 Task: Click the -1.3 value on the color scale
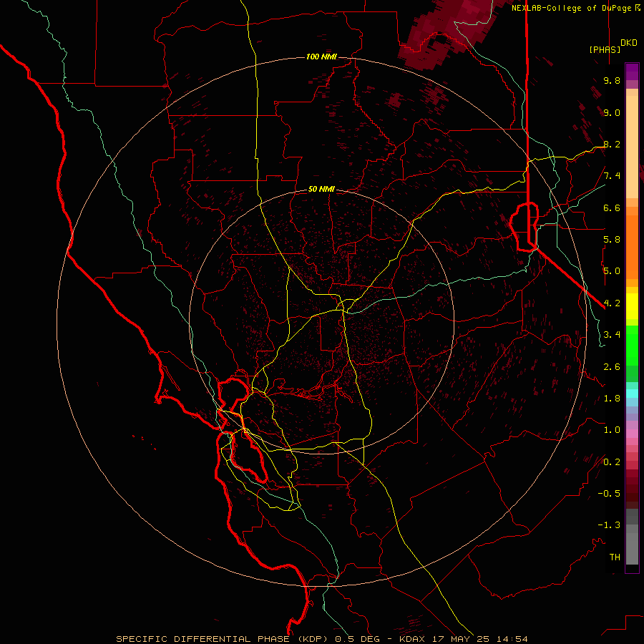point(609,525)
